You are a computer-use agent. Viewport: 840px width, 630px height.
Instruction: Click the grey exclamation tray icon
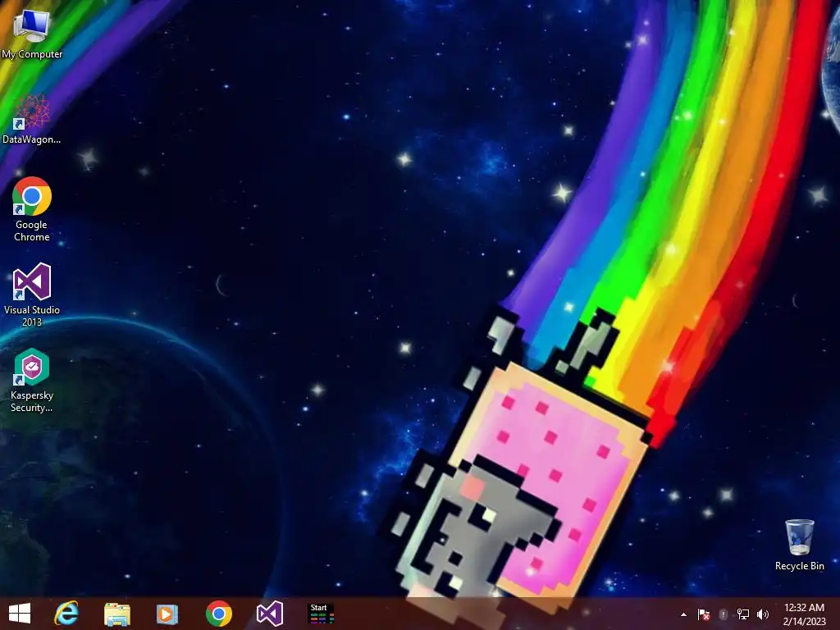pos(724,614)
